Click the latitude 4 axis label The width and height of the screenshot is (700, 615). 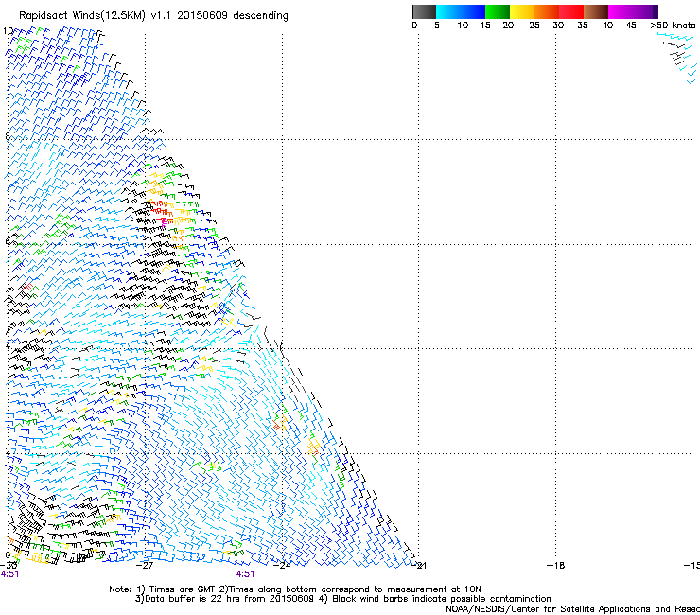(8, 345)
